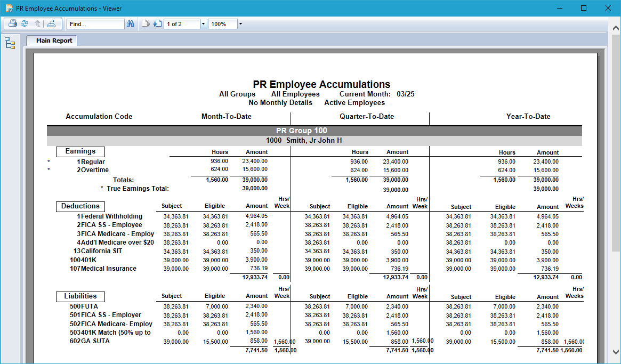Click the Accumulation Code column heading
This screenshot has width=621, height=364.
coord(99,117)
